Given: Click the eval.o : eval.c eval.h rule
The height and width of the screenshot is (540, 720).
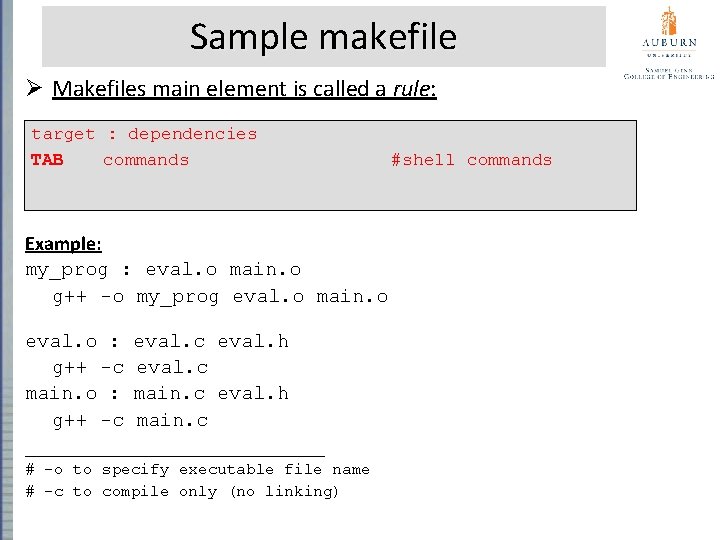Looking at the screenshot, I should coord(157,342).
